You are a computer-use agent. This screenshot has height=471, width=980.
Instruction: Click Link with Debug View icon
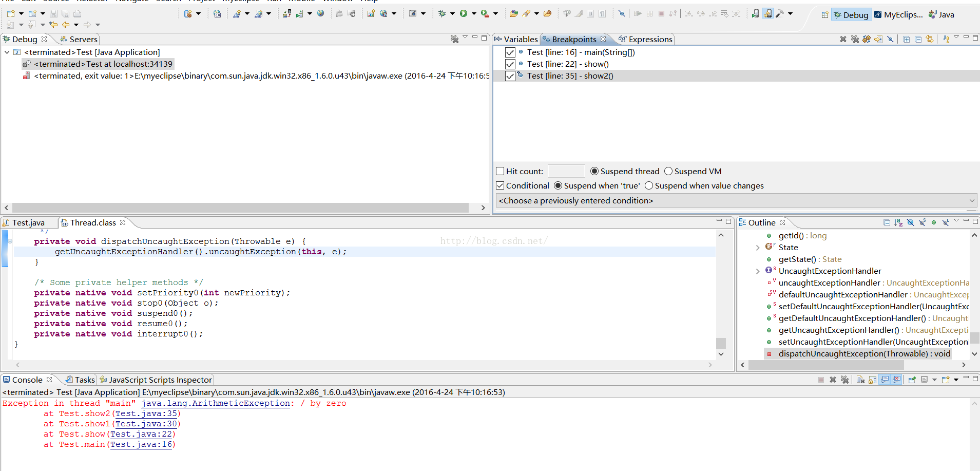930,39
